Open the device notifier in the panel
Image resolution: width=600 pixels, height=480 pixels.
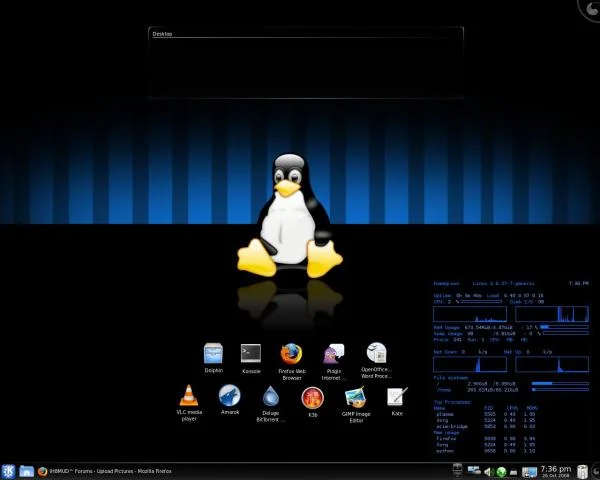coord(457,470)
